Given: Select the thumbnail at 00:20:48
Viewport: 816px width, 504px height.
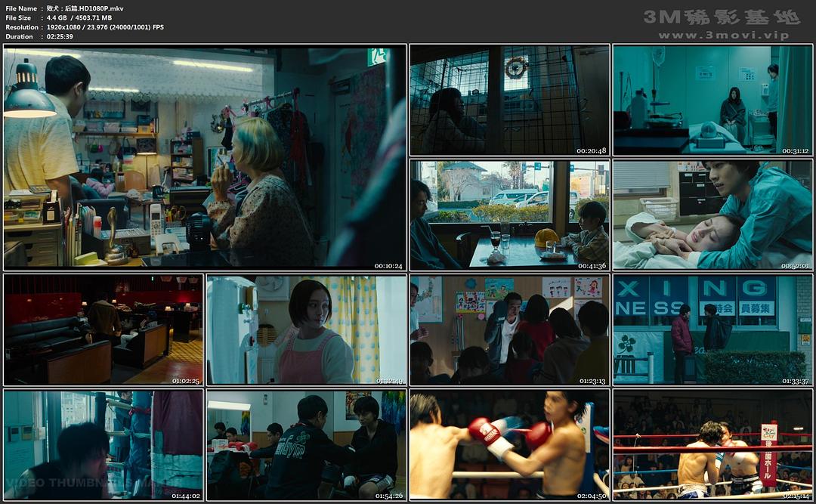Looking at the screenshot, I should 509,100.
